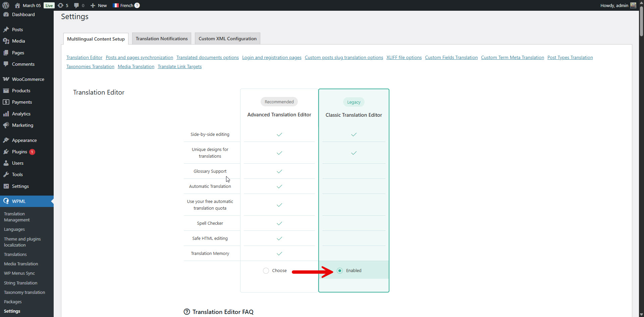Jump to Custom posts slug translation options
644x317 pixels.
(x=344, y=58)
